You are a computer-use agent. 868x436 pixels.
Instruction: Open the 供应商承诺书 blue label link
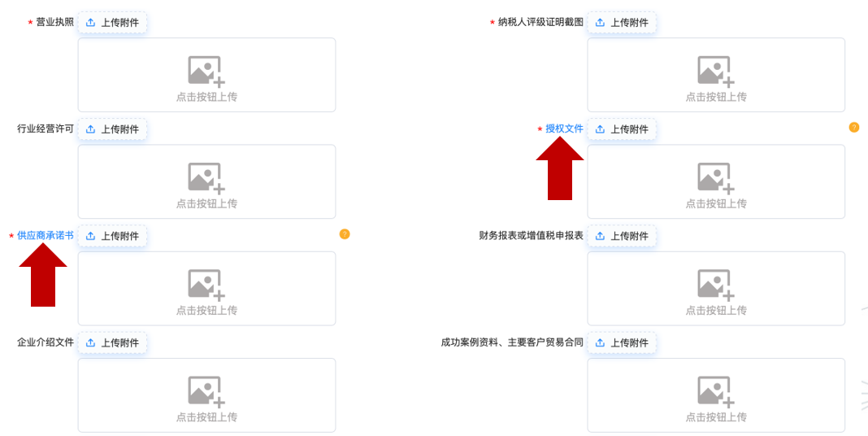click(46, 235)
